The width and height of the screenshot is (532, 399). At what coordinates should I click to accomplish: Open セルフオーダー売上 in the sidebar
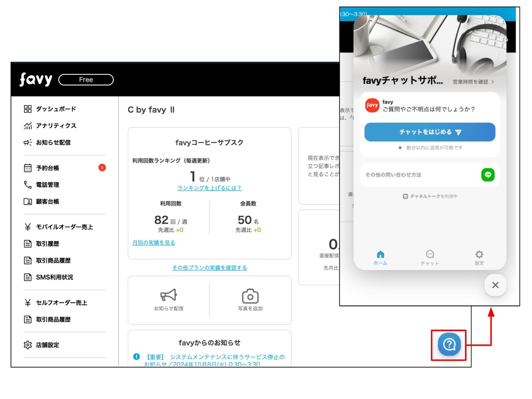[62, 303]
